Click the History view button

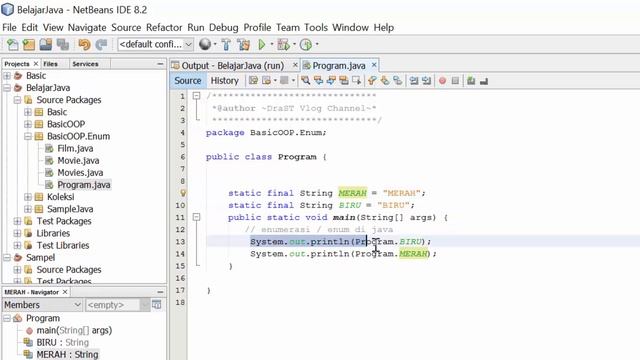[224, 81]
